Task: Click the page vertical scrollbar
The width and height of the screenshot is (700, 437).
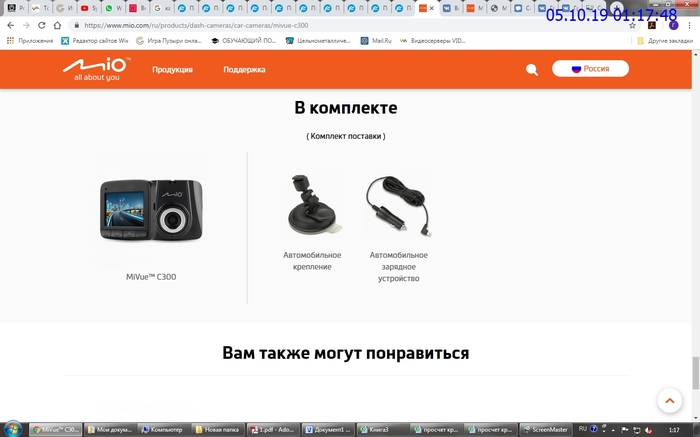Action: (695, 373)
